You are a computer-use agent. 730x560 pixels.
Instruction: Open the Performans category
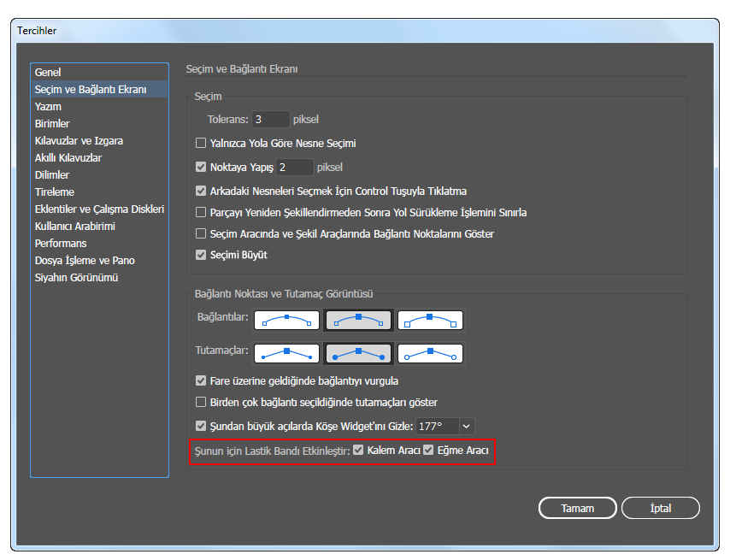tap(99, 244)
